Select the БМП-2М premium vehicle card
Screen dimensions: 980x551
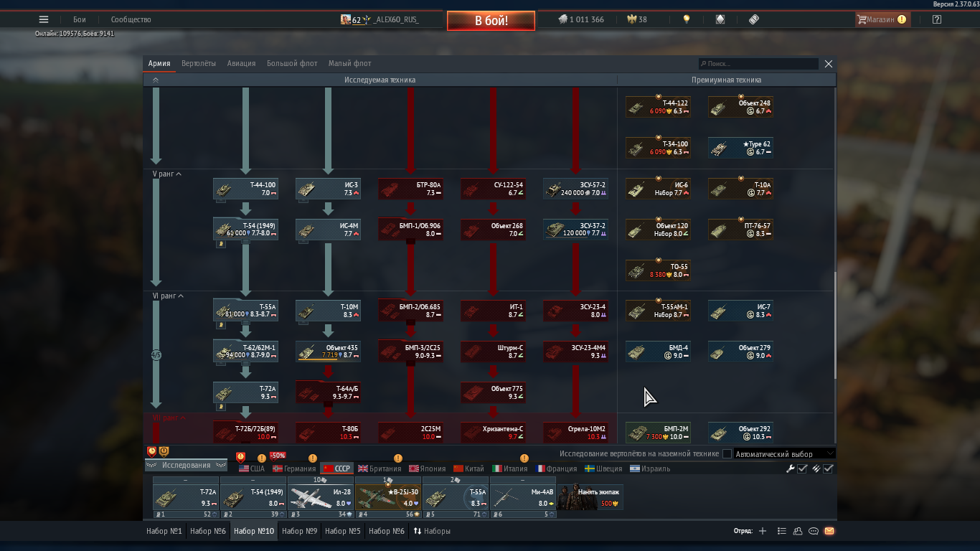click(659, 433)
